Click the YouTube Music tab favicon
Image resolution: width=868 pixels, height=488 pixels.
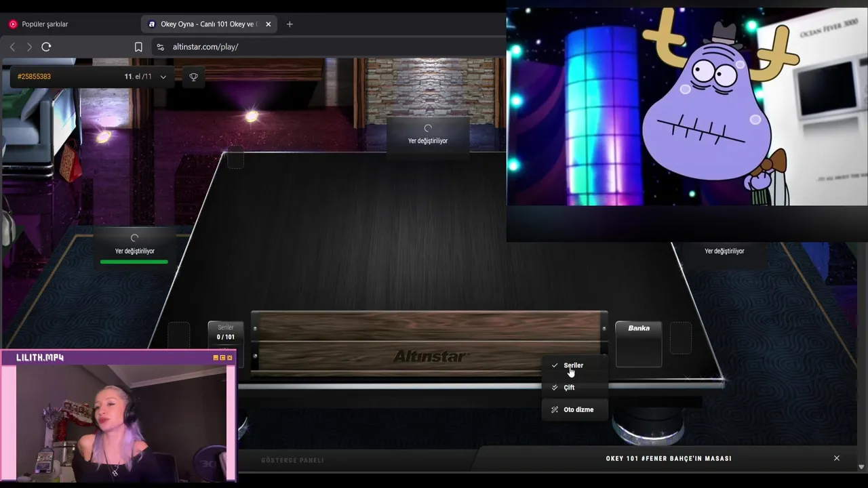[x=13, y=24]
